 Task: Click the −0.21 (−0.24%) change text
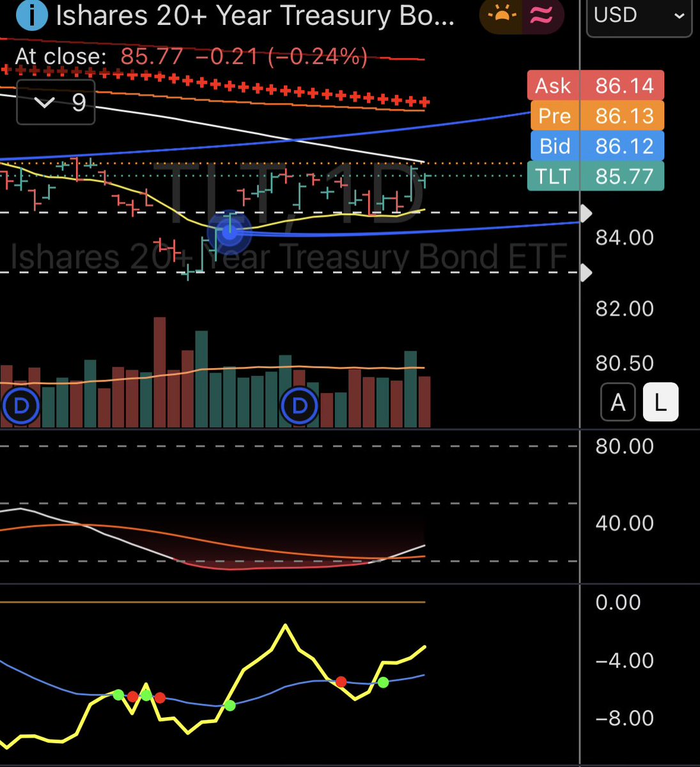point(282,56)
